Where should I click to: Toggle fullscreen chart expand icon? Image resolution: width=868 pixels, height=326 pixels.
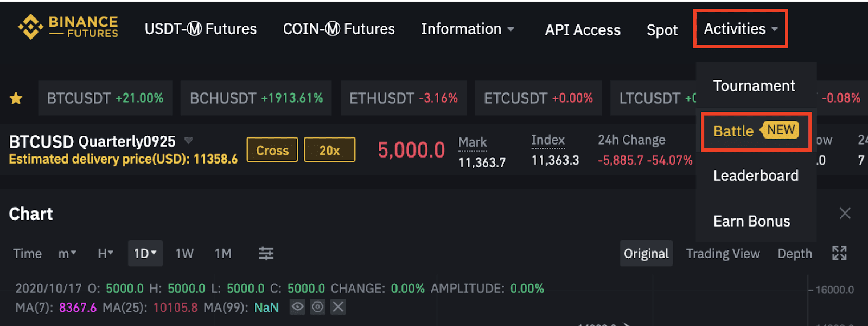point(839,253)
